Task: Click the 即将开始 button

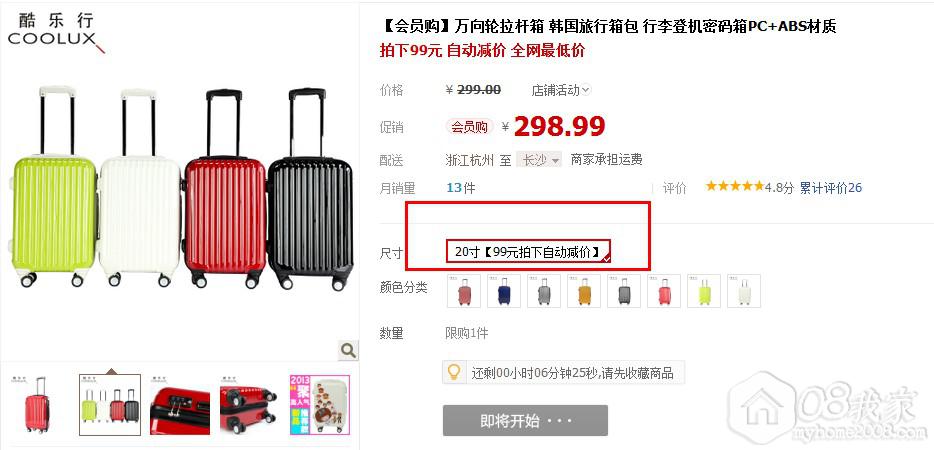Action: coord(525,421)
